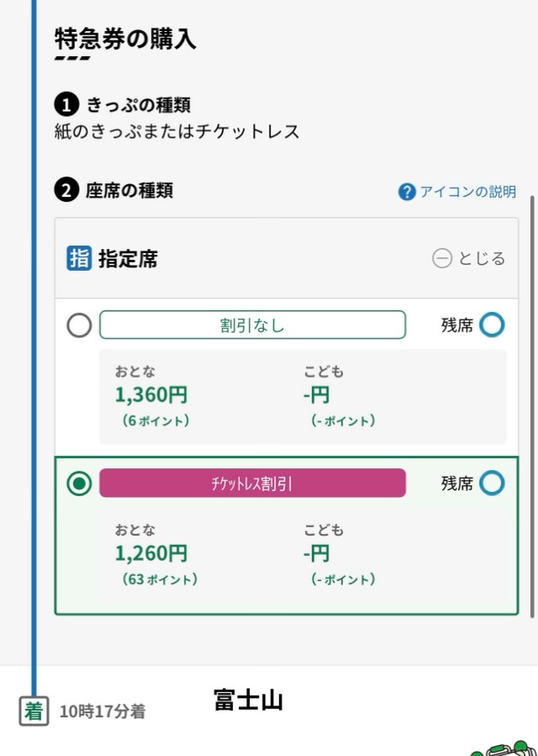Click the 1,260円 ticketless adult fare
Screen dimensions: 538x756
click(150, 553)
